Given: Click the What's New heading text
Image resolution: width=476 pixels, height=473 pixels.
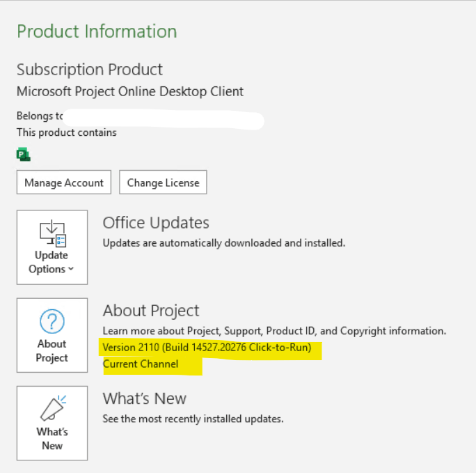Looking at the screenshot, I should (x=145, y=398).
